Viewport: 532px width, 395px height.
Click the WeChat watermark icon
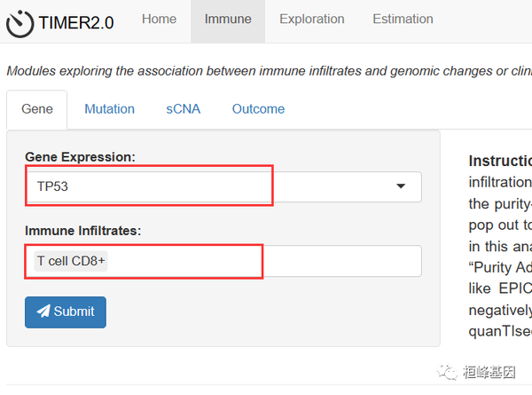pyautogui.click(x=447, y=373)
